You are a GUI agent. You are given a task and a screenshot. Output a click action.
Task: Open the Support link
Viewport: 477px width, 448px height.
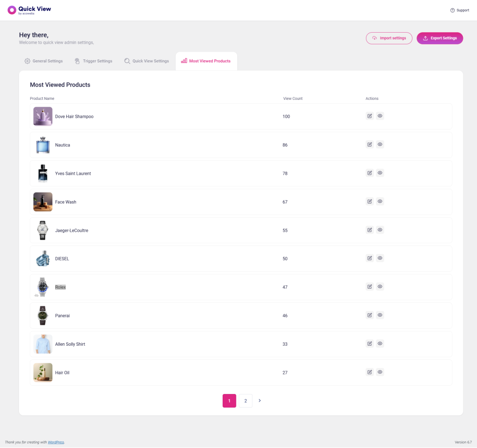tap(459, 10)
